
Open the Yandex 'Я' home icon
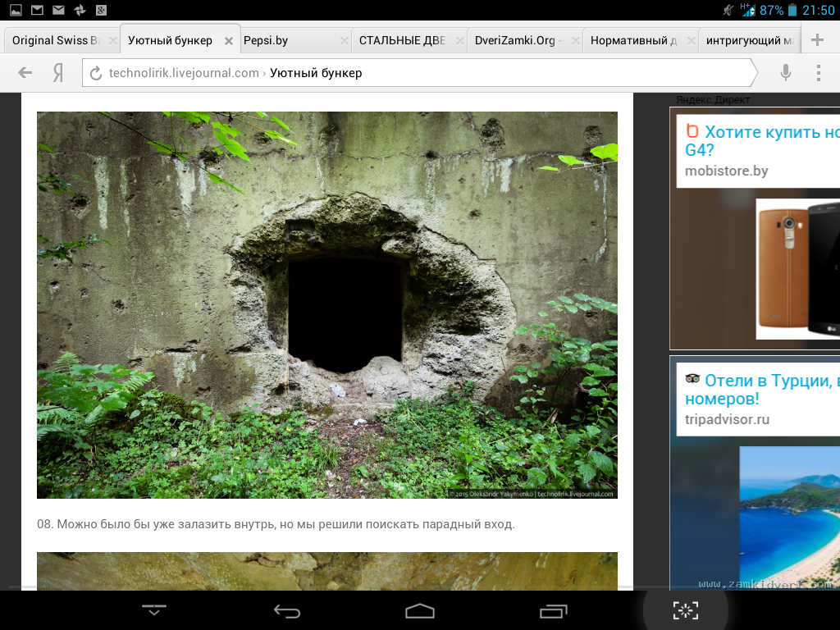58,72
